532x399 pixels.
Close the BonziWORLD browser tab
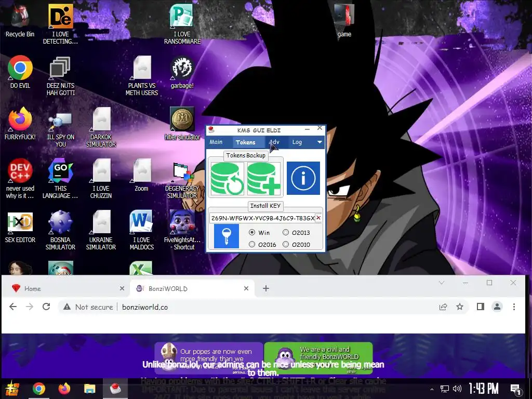tap(246, 288)
